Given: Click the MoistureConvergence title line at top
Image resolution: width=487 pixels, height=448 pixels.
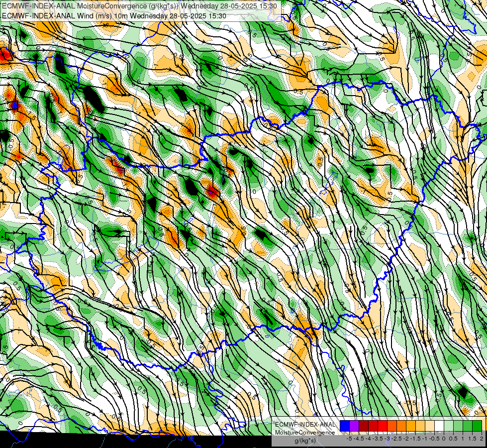Looking at the screenshot, I should (x=139, y=6).
